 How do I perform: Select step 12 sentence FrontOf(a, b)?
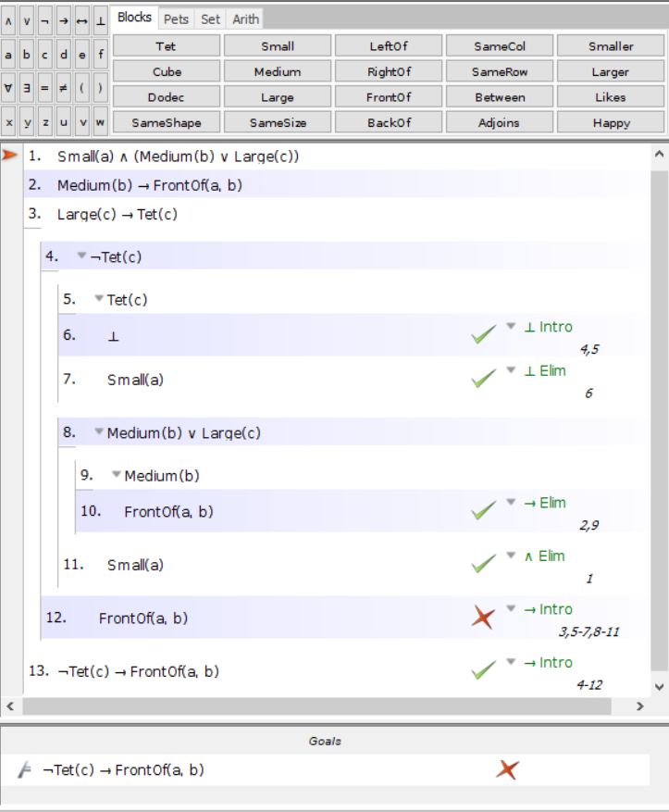(142, 618)
